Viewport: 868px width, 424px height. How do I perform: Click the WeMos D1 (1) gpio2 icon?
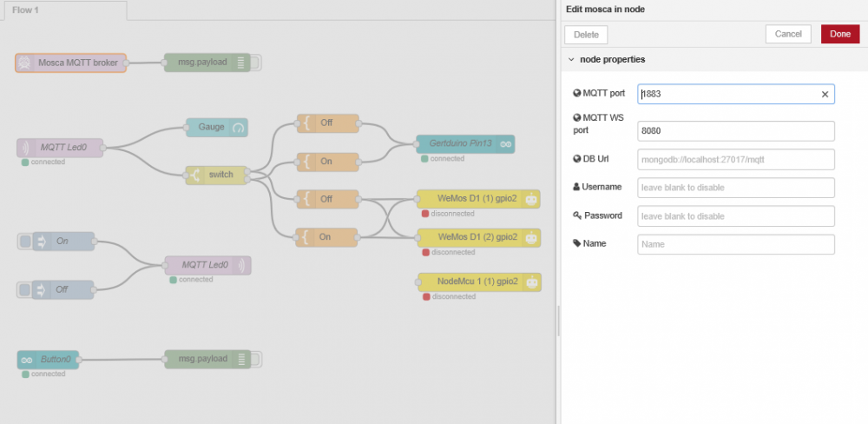click(x=531, y=198)
